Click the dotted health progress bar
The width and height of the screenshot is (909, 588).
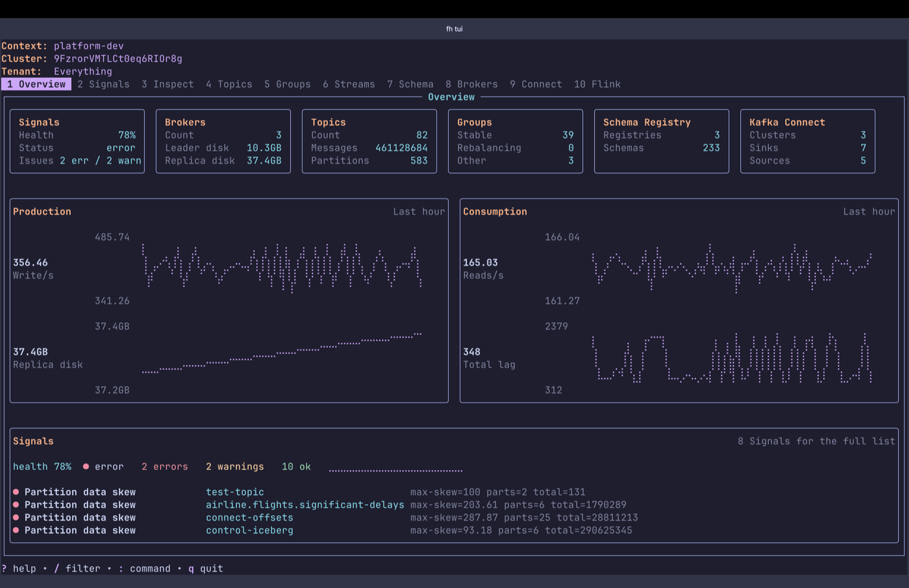coord(395,470)
